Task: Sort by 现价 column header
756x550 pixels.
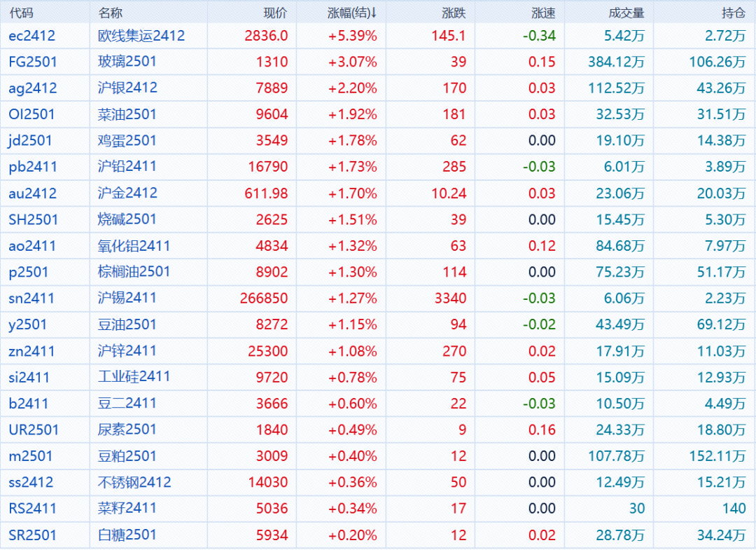Action: coord(275,13)
